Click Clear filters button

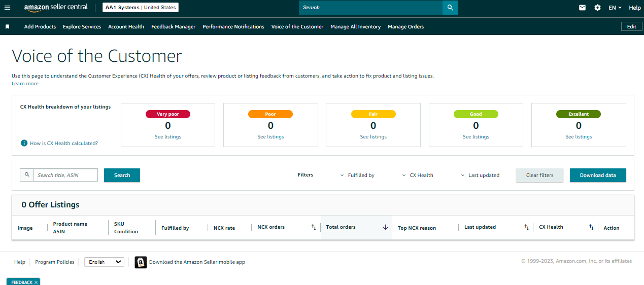click(x=539, y=175)
